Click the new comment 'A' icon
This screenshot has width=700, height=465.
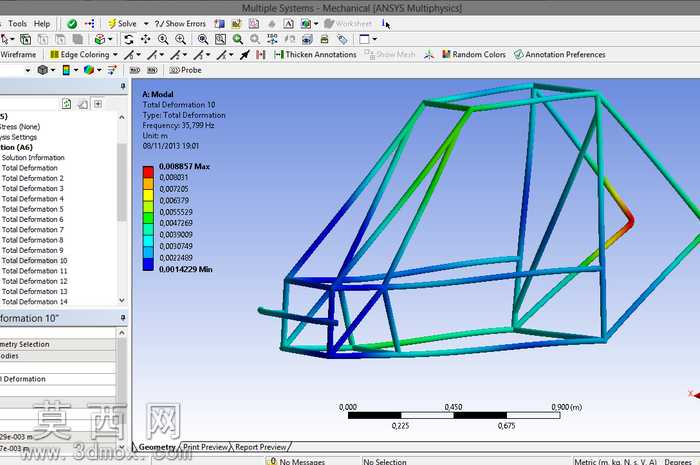click(x=288, y=24)
